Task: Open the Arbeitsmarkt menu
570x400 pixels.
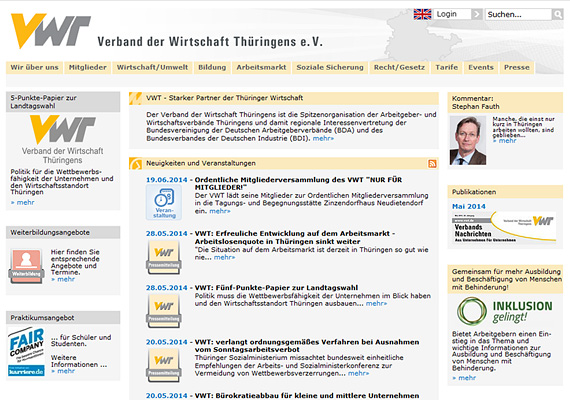Action: click(261, 68)
